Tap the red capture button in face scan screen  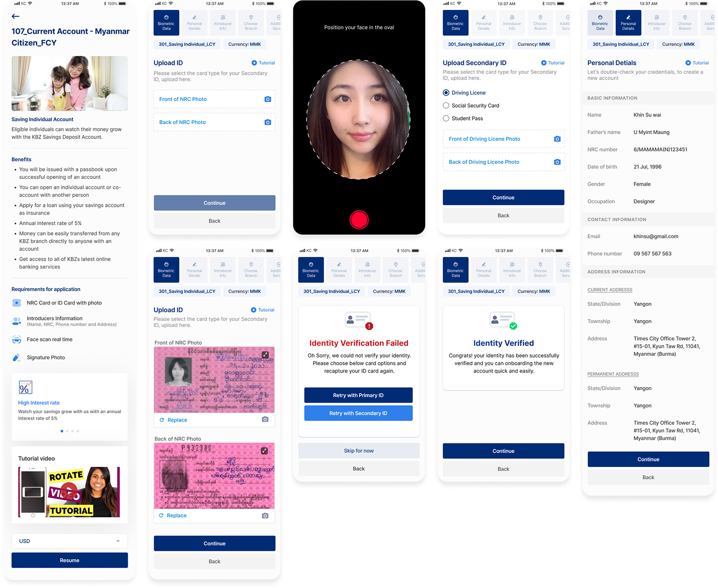point(359,219)
